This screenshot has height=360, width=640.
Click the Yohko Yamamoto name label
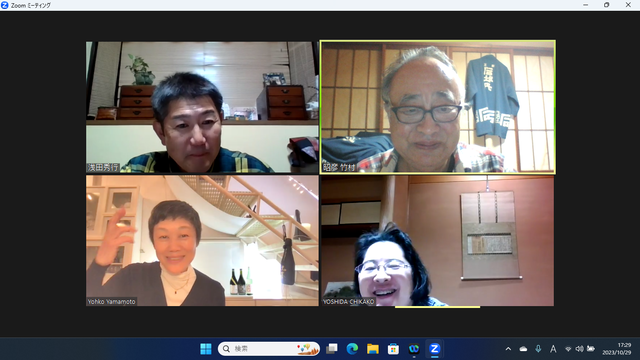coord(111,302)
